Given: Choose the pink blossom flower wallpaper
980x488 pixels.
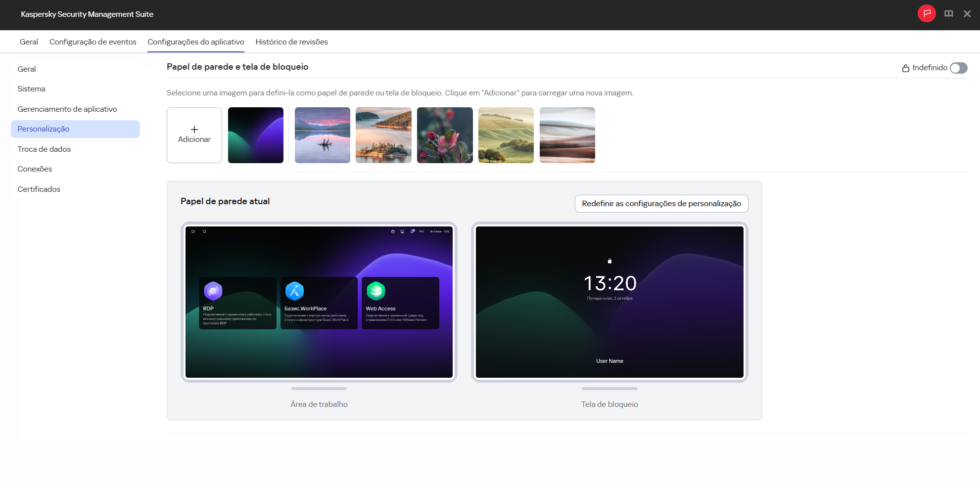Looking at the screenshot, I should coord(445,135).
